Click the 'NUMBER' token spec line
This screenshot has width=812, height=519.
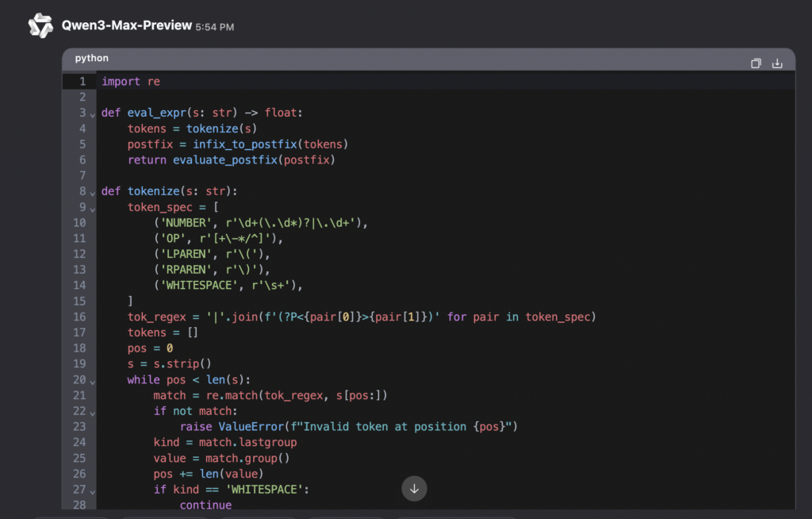[x=260, y=222]
